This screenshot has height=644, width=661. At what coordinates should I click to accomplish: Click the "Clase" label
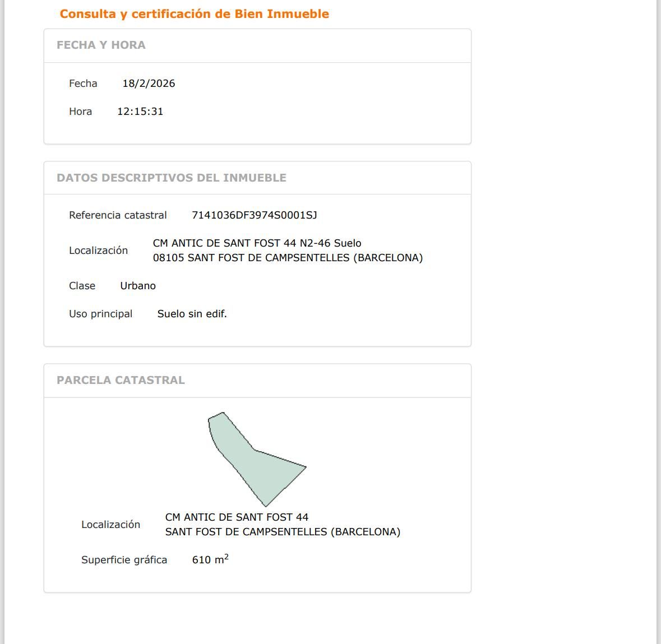pyautogui.click(x=82, y=286)
